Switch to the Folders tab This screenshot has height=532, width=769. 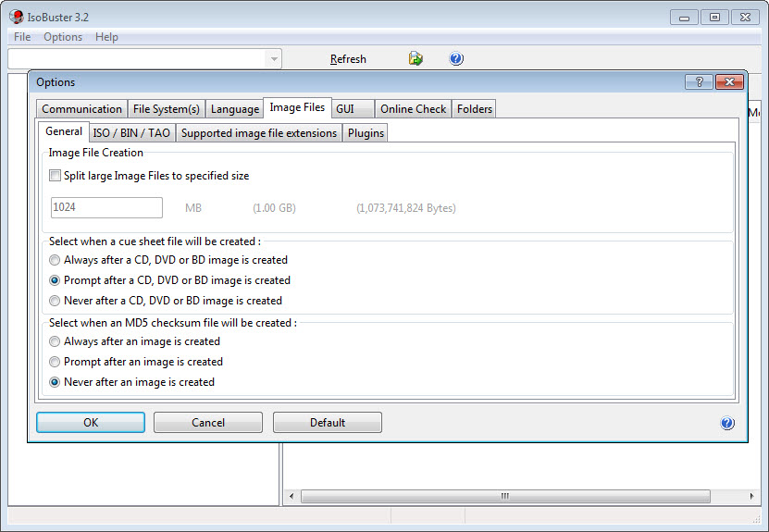474,109
